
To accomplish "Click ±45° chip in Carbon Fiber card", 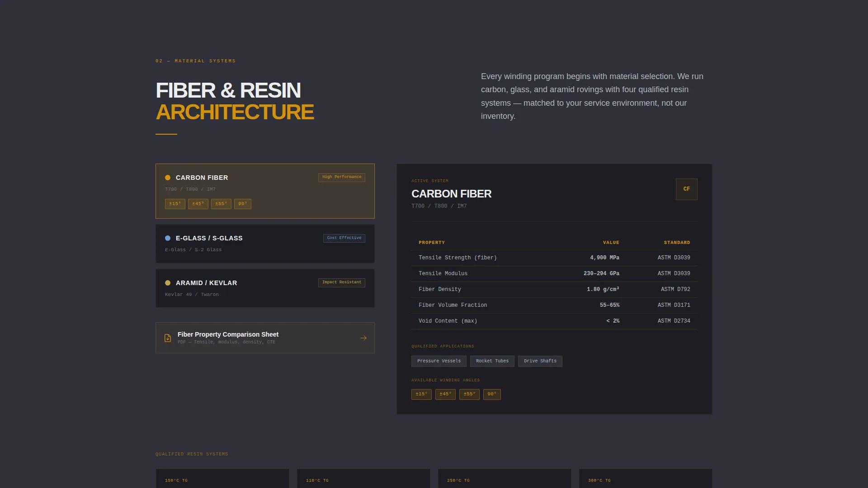I will (198, 204).
